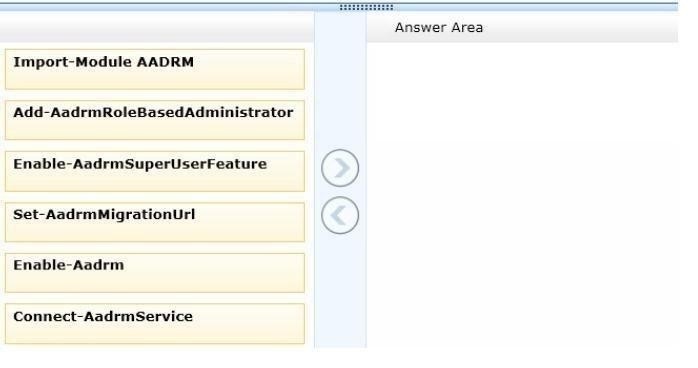Grab the dotted splitter grip at top
698x368 pixels.
pyautogui.click(x=366, y=7)
